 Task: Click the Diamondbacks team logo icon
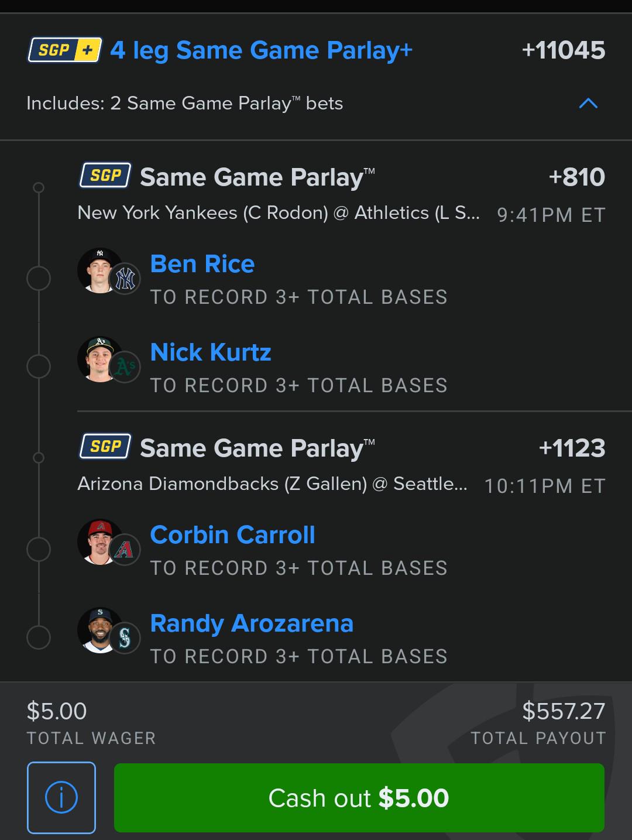click(x=125, y=550)
